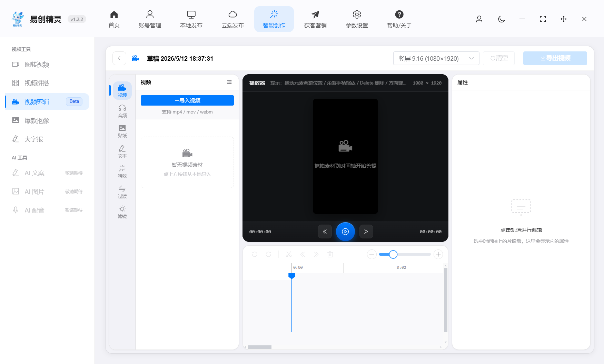The image size is (604, 364).
Task: Click the user profile icon
Action: 479,19
